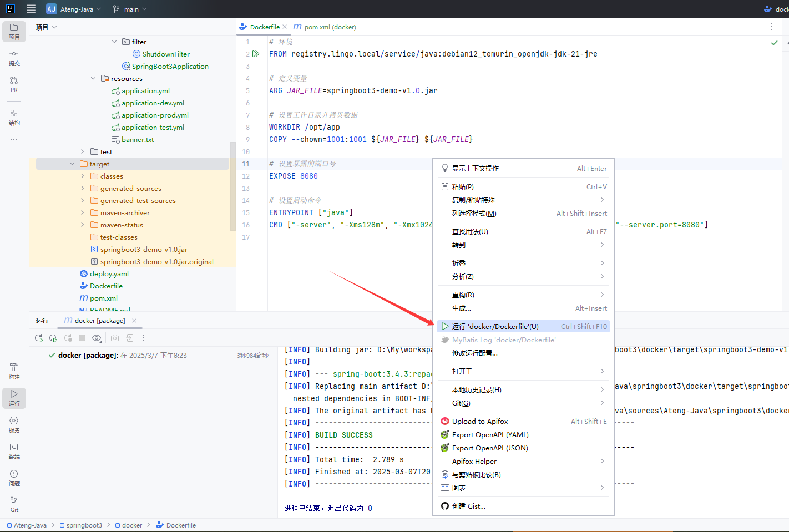The width and height of the screenshot is (789, 532).
Task: Rerun docker [package] in the run toolbar
Action: pos(39,338)
